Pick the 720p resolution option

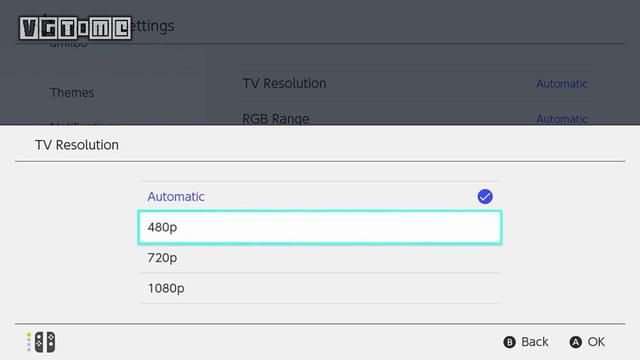(x=320, y=258)
